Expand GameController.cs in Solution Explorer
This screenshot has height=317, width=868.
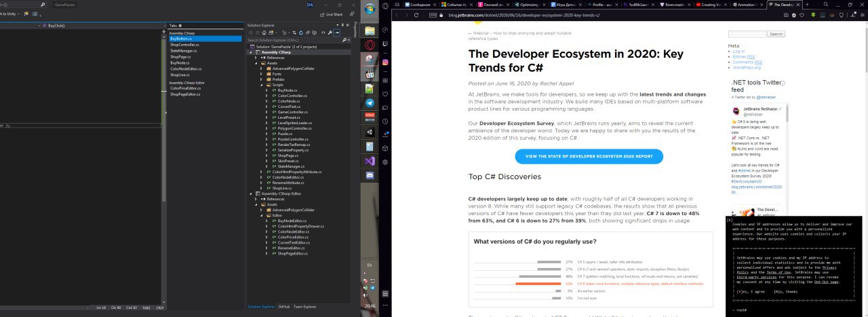point(267,112)
